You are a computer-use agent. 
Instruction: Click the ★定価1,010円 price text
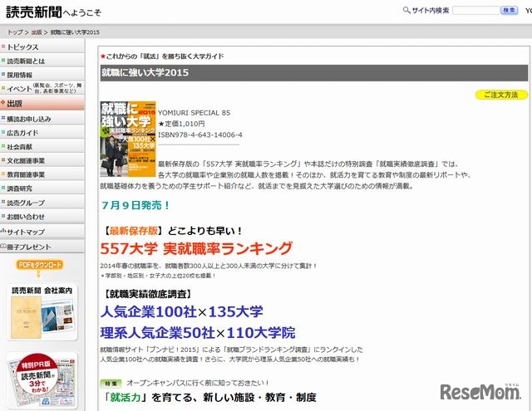tap(181, 124)
